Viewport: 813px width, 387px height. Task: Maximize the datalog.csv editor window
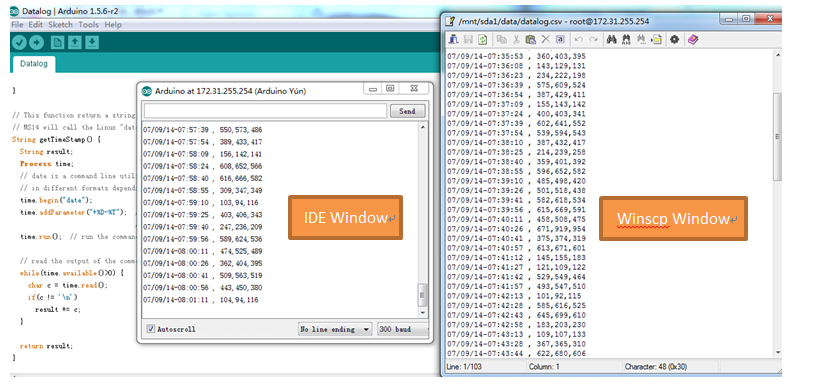746,19
